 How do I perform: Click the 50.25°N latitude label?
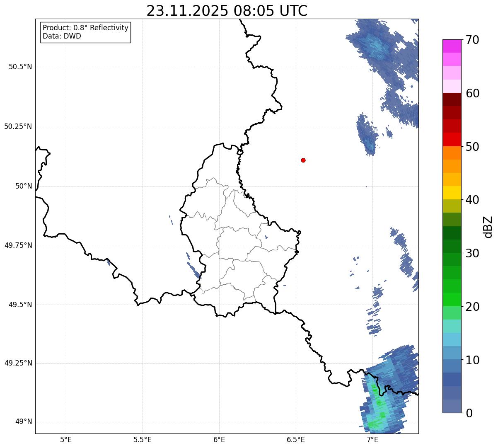pyautogui.click(x=18, y=126)
